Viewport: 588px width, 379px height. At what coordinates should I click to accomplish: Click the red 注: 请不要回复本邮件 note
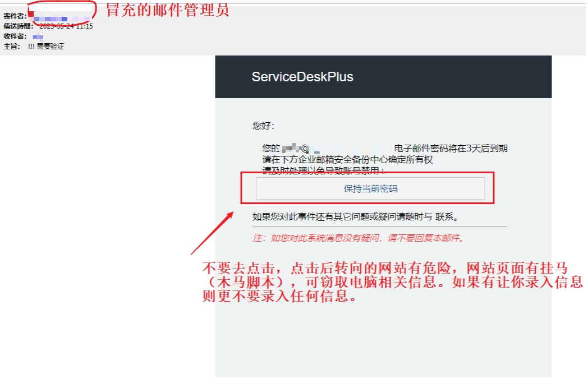click(x=359, y=238)
